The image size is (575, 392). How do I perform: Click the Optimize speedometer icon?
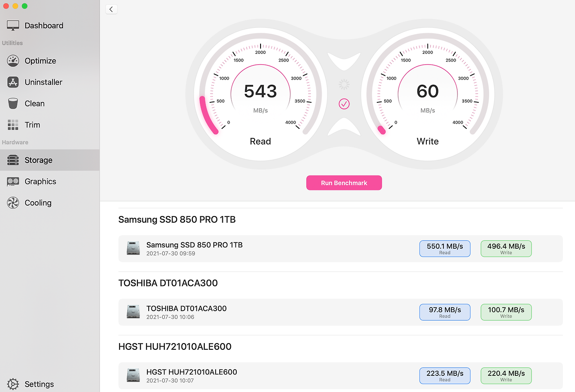tap(13, 61)
